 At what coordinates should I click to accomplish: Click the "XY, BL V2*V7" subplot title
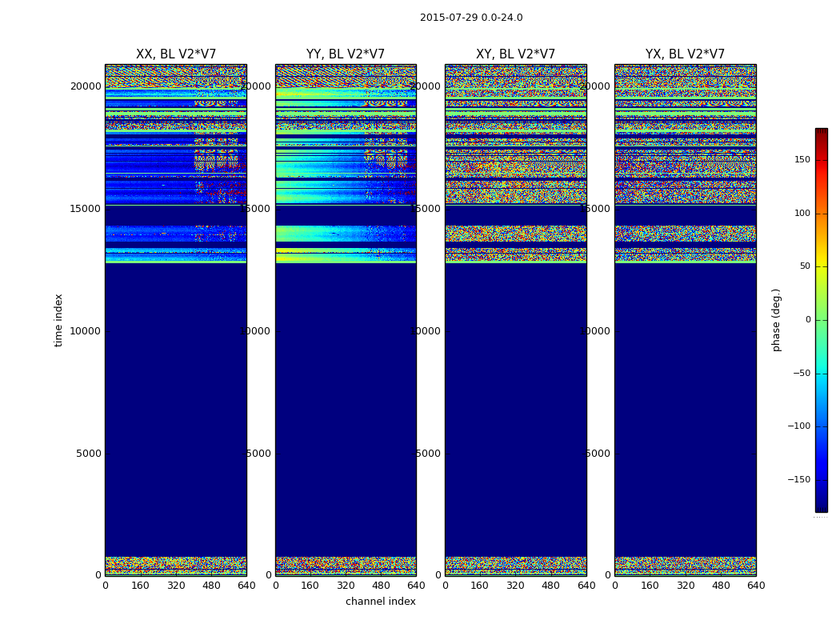pos(515,54)
